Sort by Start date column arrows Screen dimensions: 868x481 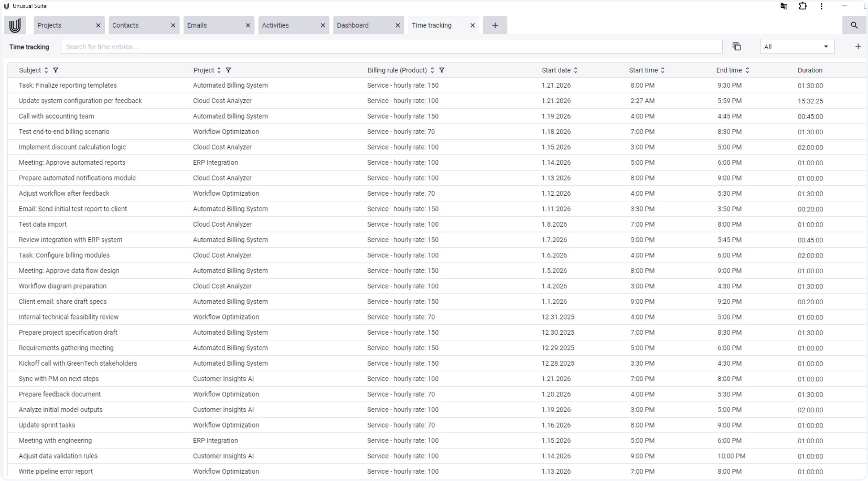click(575, 70)
